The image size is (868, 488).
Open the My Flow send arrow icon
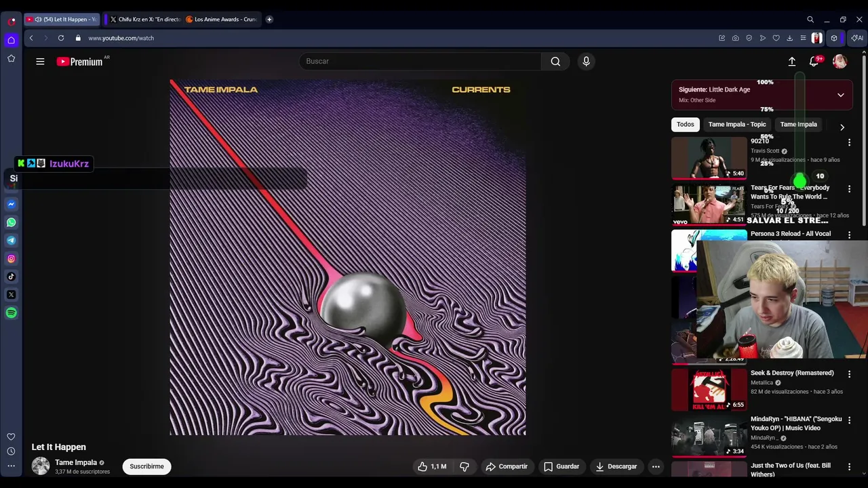(763, 38)
